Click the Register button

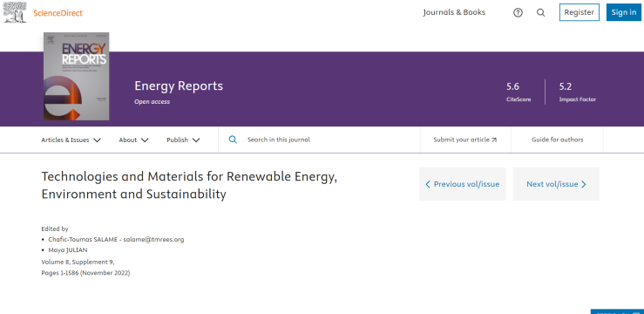(x=580, y=12)
